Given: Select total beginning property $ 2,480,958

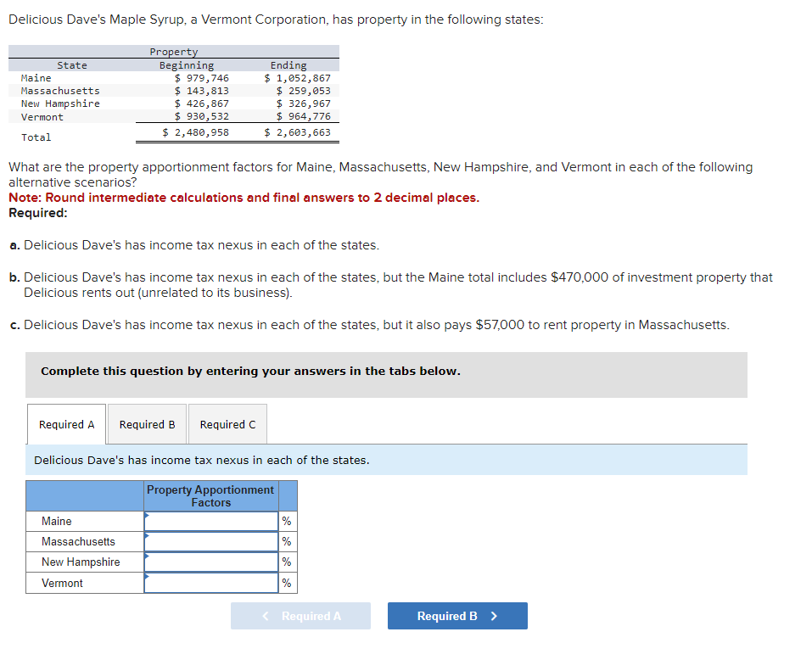Looking at the screenshot, I should point(196,132).
